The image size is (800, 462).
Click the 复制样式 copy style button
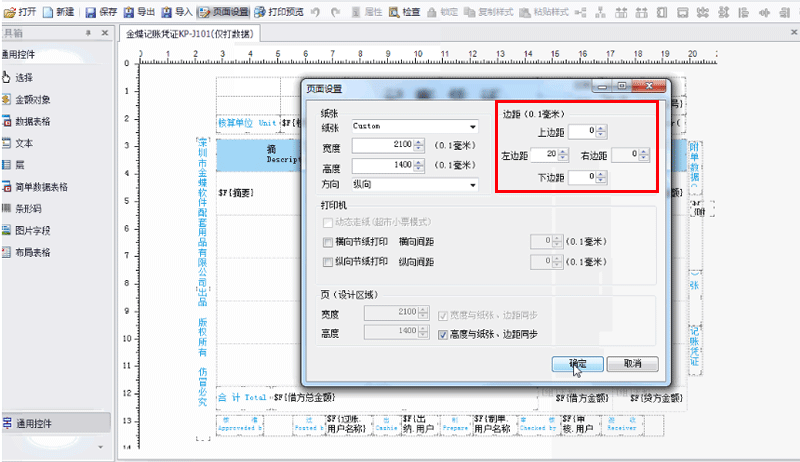488,12
